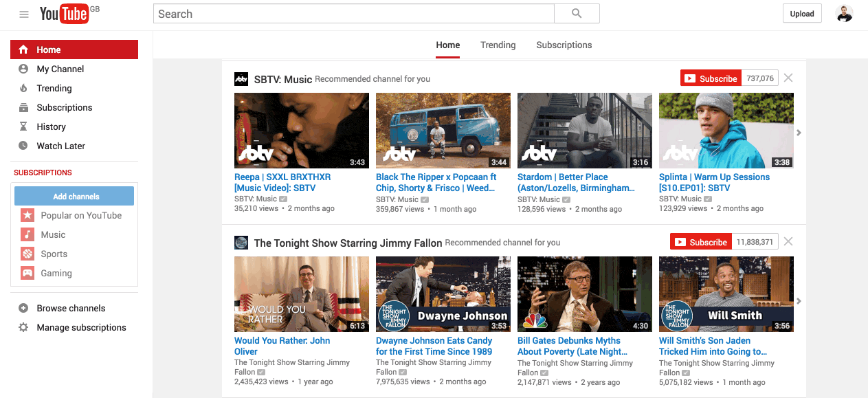
Task: Open the Would You Rather John Oliver thumbnail
Action: pos(302,294)
